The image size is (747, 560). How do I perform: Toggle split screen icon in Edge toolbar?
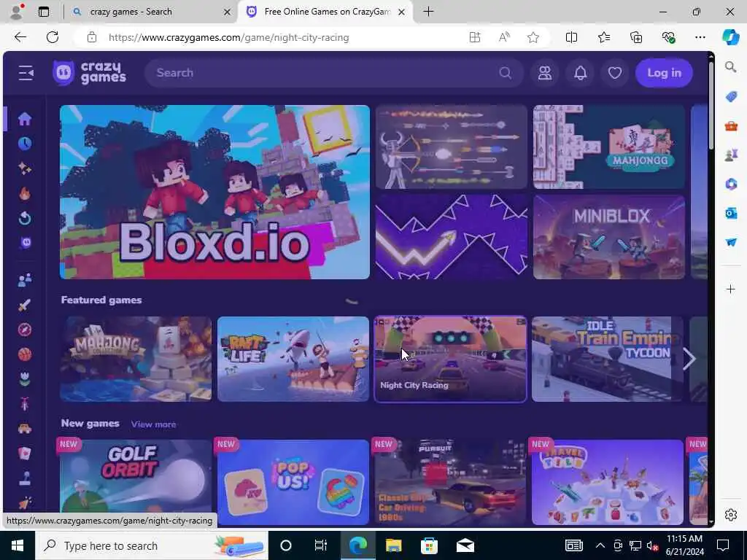click(571, 37)
